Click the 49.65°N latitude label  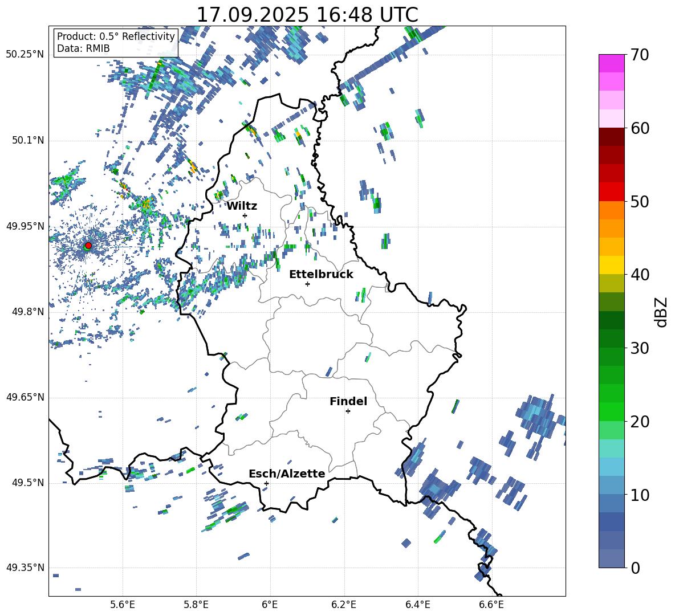coord(25,397)
